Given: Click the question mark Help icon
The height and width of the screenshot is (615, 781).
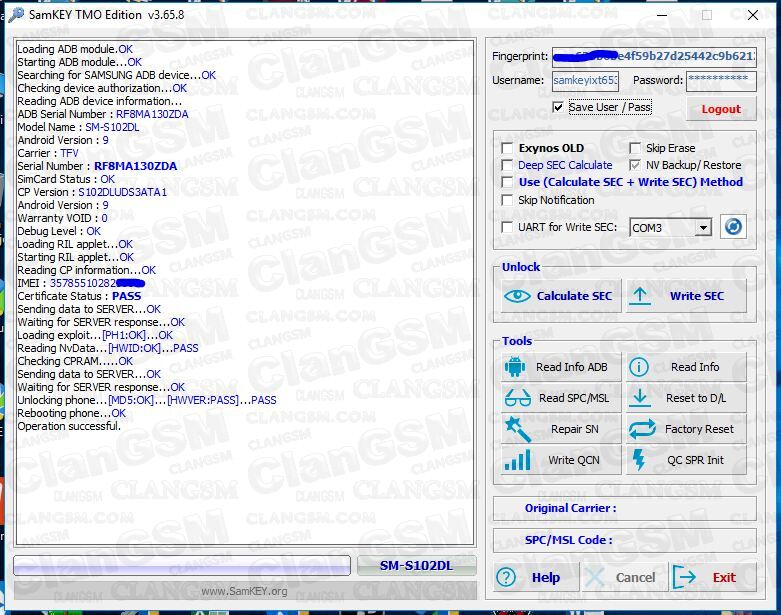Looking at the screenshot, I should [x=506, y=578].
